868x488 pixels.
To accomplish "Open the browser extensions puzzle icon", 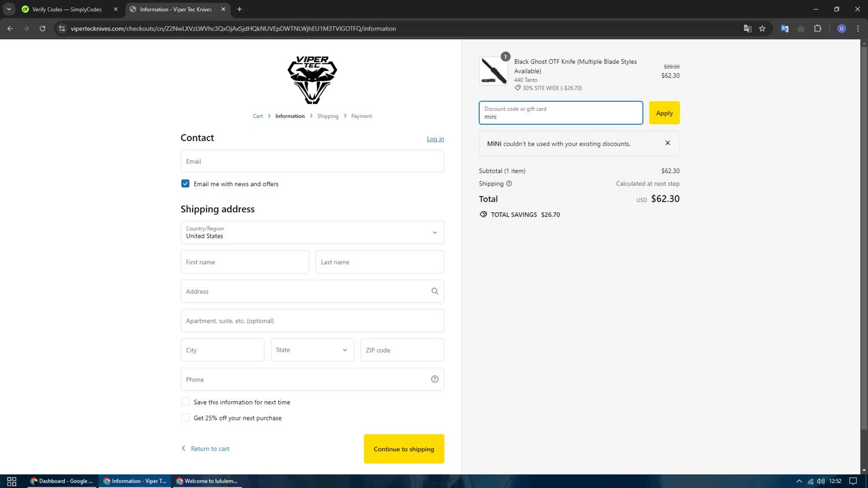I will 818,28.
